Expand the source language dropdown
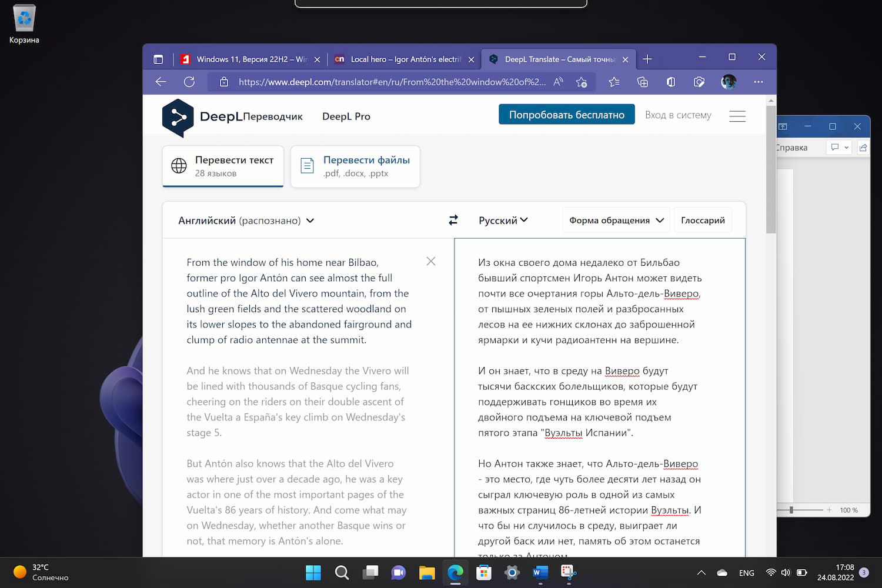The image size is (882, 588). tap(246, 220)
